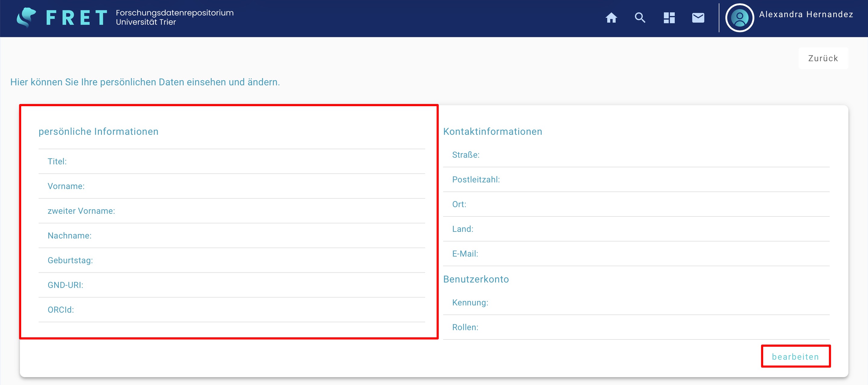Open the dashboard tiles icon
Viewport: 868px width, 385px height.
(669, 17)
